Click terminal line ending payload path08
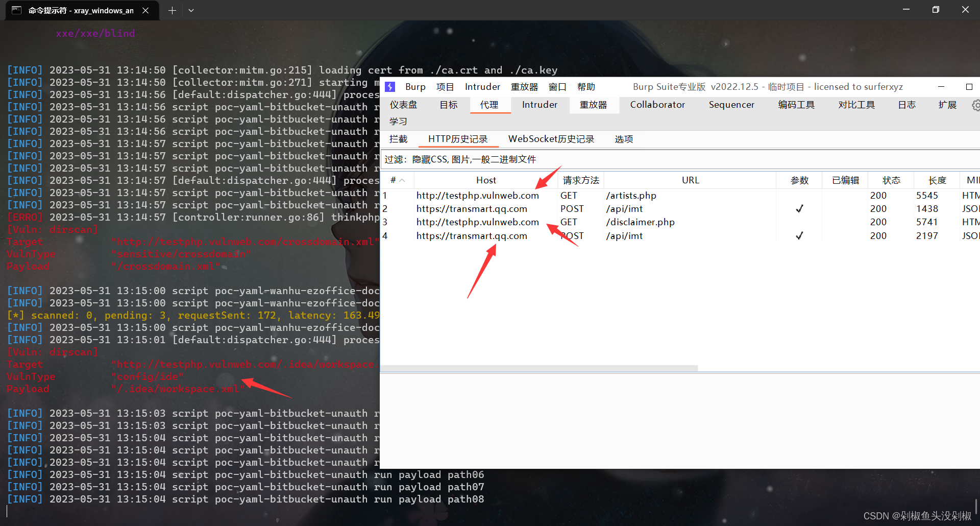980x526 pixels. 246,499
